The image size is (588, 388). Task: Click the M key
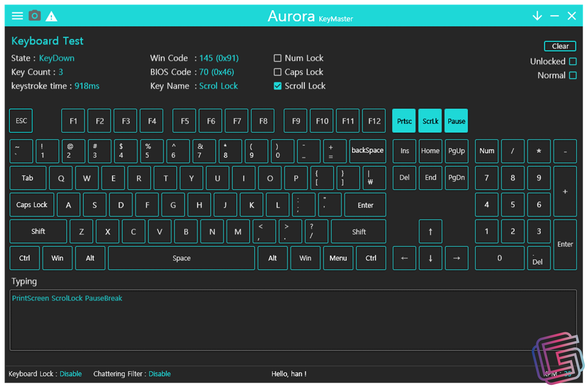(x=238, y=231)
